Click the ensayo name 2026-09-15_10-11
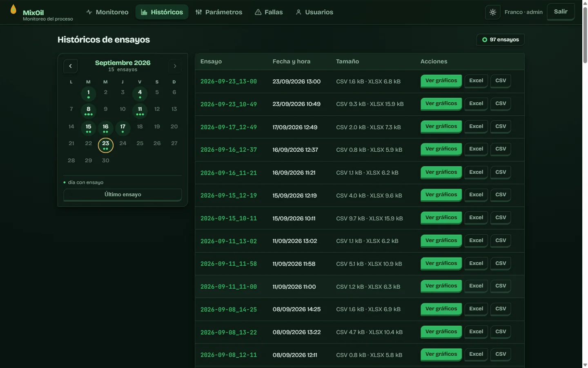This screenshot has width=588, height=368. click(x=229, y=218)
